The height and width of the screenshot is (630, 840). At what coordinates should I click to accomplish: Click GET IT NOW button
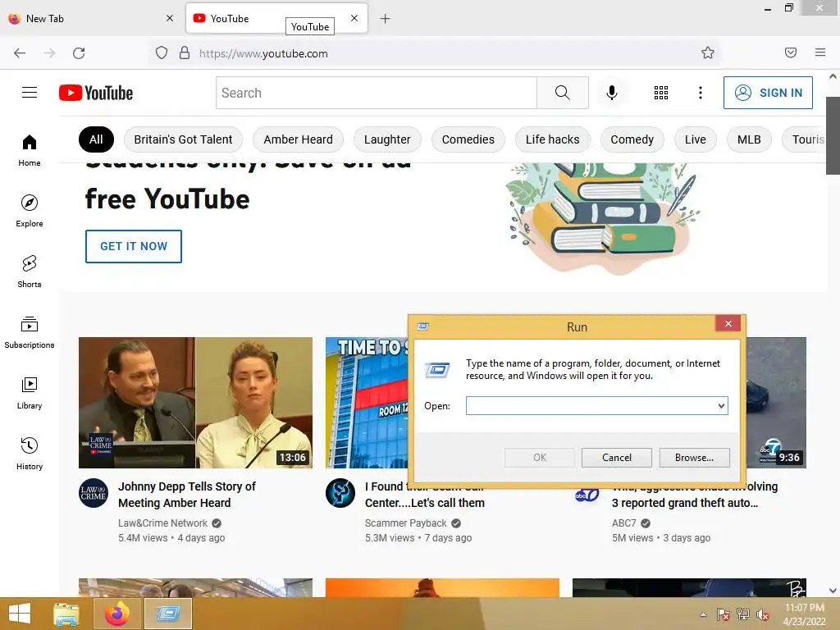point(134,246)
